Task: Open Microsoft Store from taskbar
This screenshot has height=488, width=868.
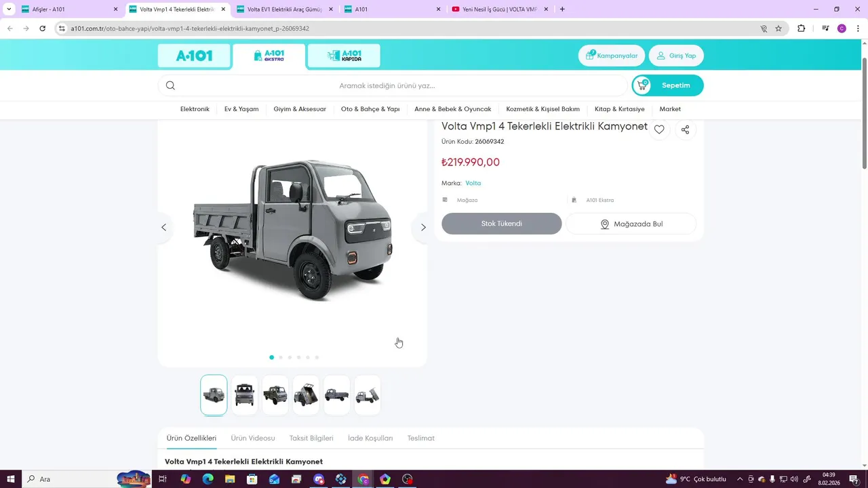Action: (252, 479)
